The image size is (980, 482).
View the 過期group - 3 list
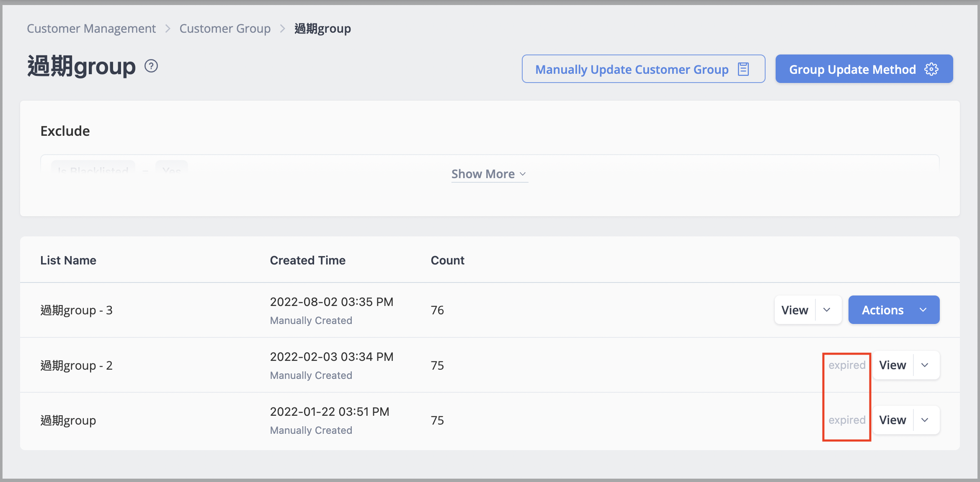[794, 310]
